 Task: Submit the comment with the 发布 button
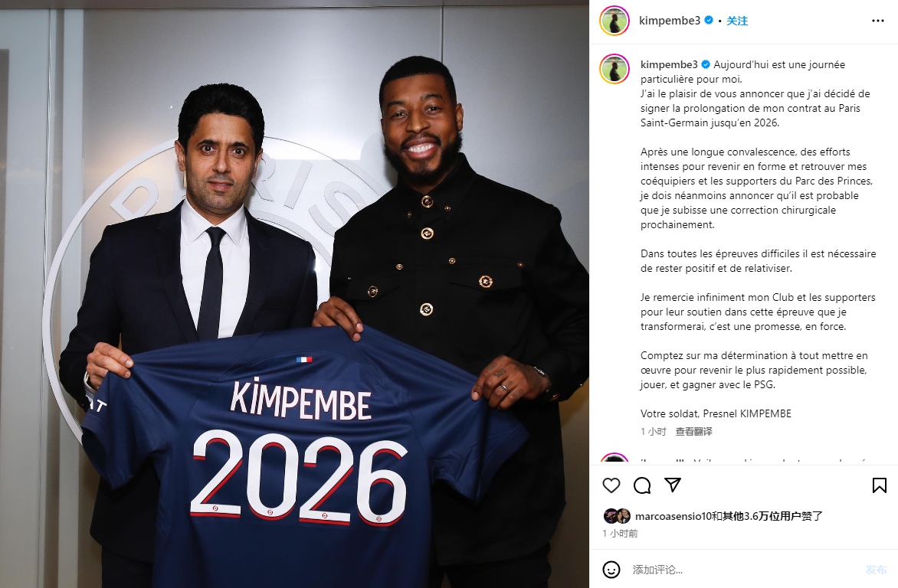pyautogui.click(x=876, y=570)
